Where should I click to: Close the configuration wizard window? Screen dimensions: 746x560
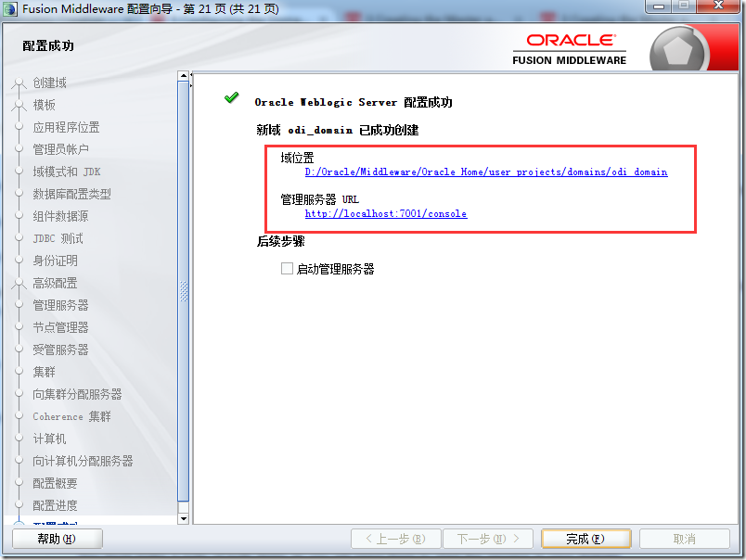click(719, 6)
